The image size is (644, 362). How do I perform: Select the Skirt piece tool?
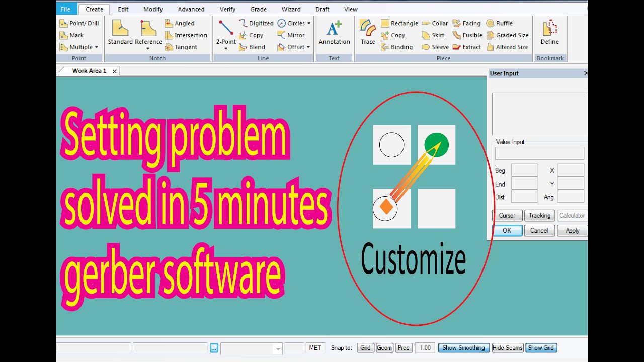(x=433, y=35)
